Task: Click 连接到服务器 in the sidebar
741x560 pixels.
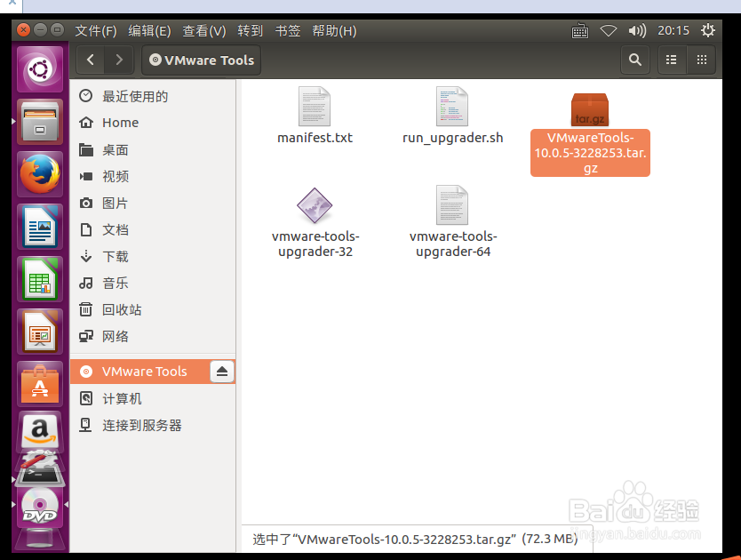Action: click(x=153, y=425)
